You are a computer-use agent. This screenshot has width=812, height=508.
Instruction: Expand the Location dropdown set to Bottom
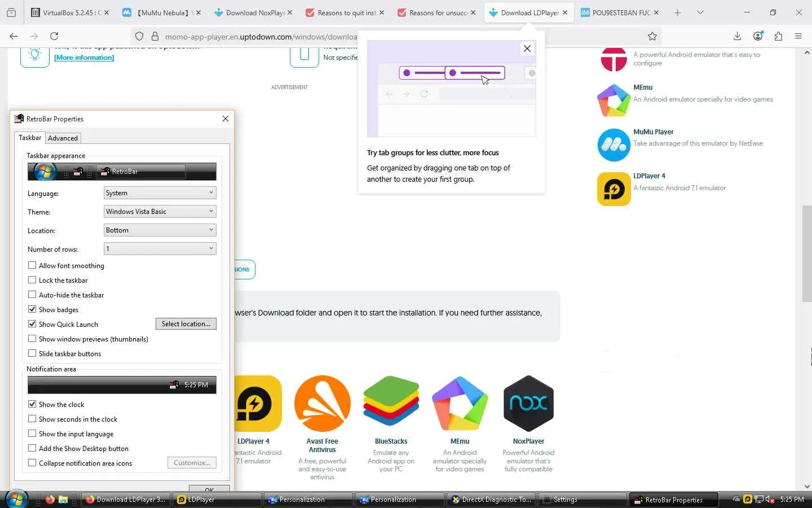(160, 230)
